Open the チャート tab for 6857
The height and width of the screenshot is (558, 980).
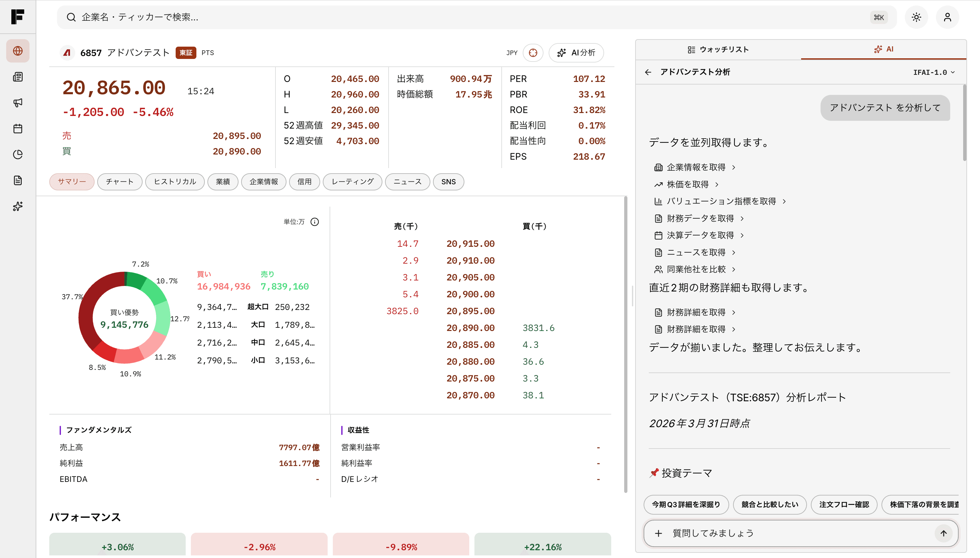[x=120, y=182]
